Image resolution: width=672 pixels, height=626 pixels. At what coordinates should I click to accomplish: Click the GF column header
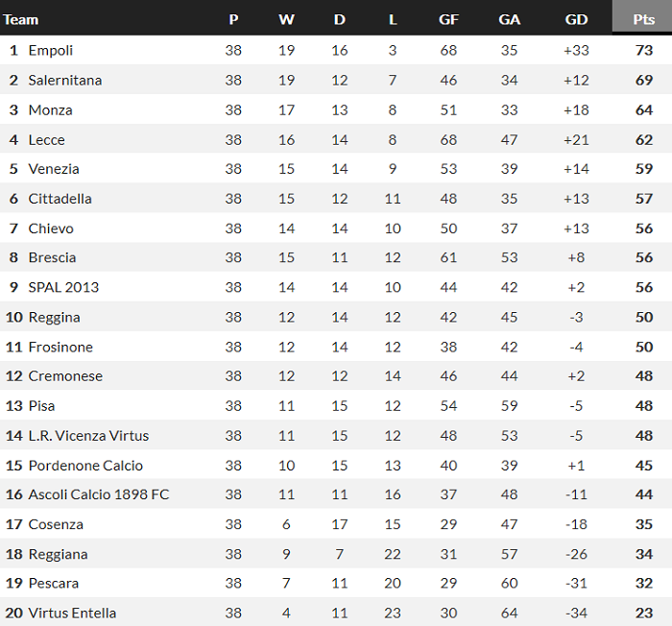pyautogui.click(x=448, y=19)
